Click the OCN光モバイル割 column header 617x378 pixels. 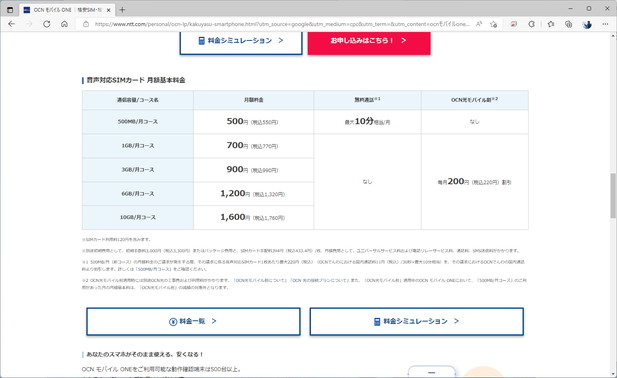pos(475,100)
